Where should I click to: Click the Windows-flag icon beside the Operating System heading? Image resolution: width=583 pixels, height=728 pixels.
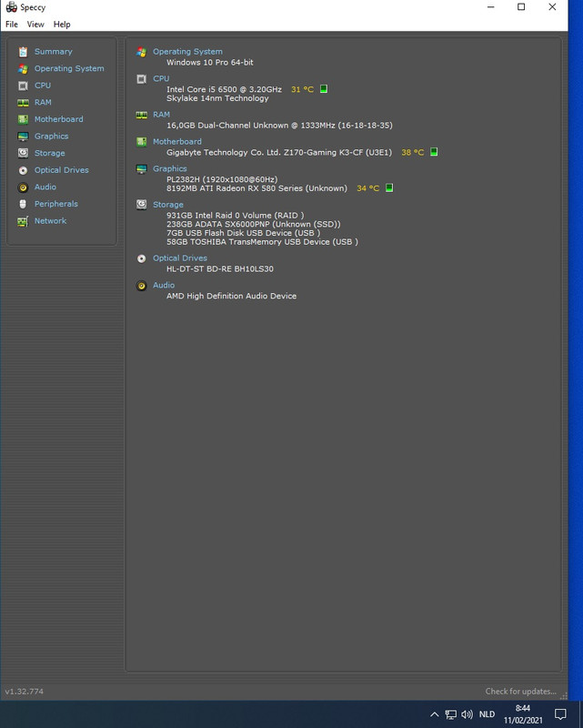[142, 52]
